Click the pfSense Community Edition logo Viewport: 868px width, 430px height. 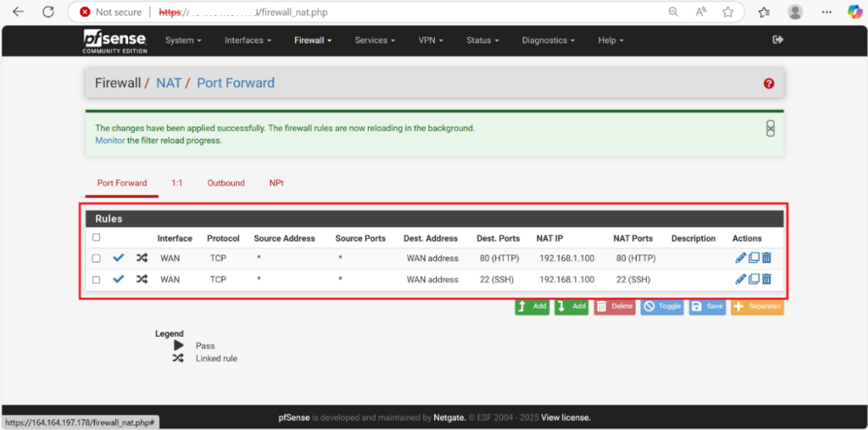(115, 41)
